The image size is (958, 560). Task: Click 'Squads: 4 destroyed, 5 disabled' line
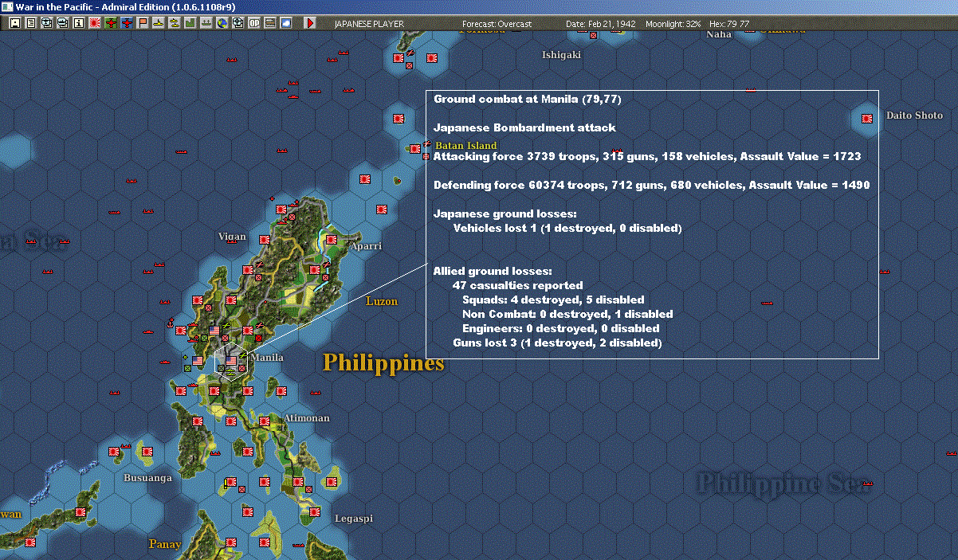coord(553,300)
